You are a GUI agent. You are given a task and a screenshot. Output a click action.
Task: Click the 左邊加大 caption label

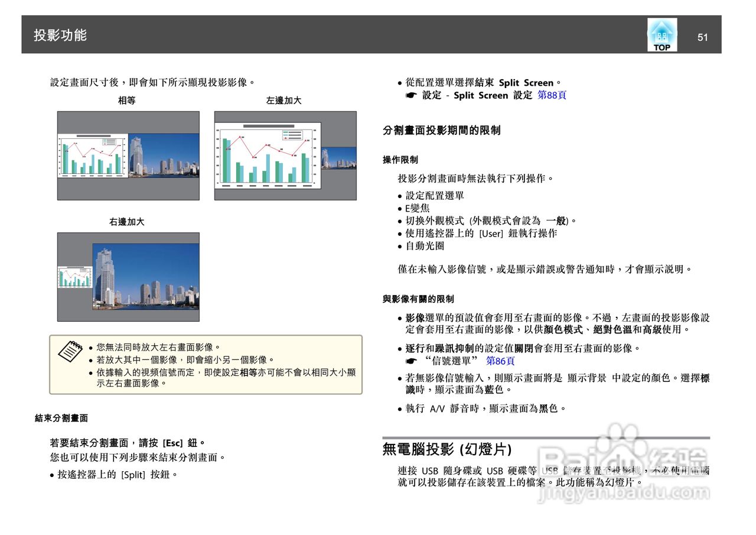(x=284, y=100)
